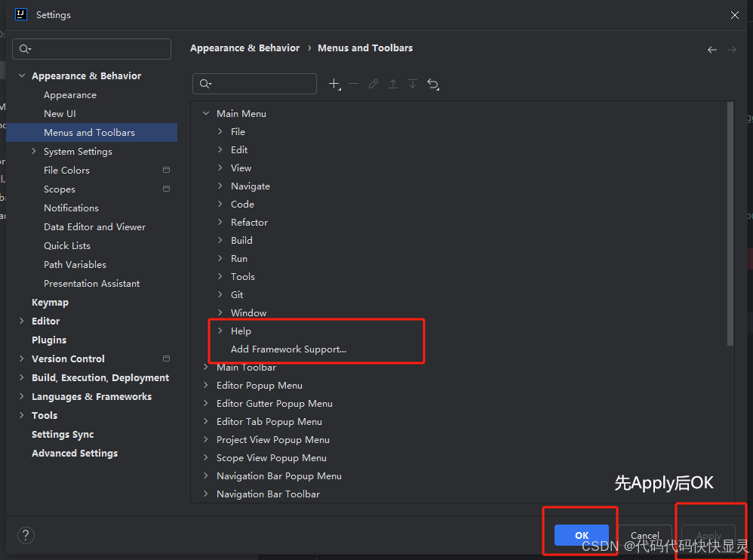753x560 pixels.
Task: Expand the File menu node
Action: [220, 131]
